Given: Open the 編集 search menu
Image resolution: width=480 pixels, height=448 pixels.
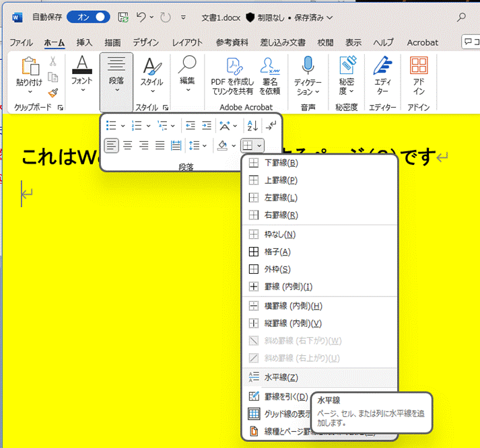Looking at the screenshot, I should coord(187,74).
